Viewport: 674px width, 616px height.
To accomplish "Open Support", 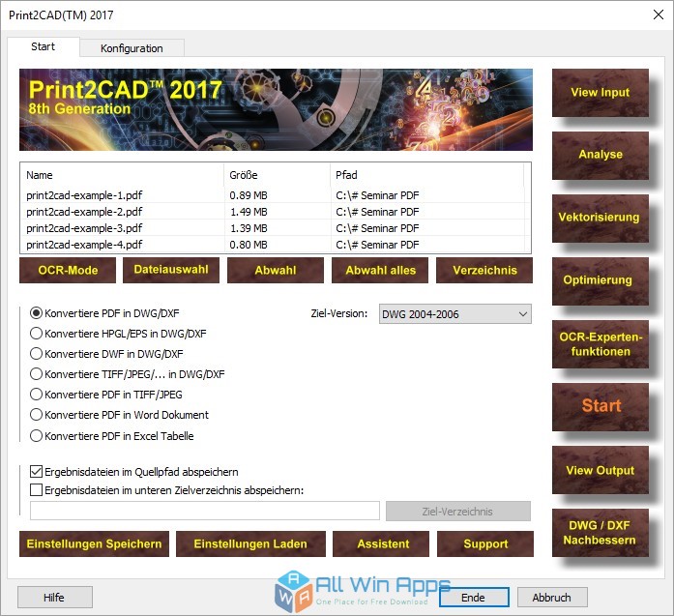I will pyautogui.click(x=485, y=543).
